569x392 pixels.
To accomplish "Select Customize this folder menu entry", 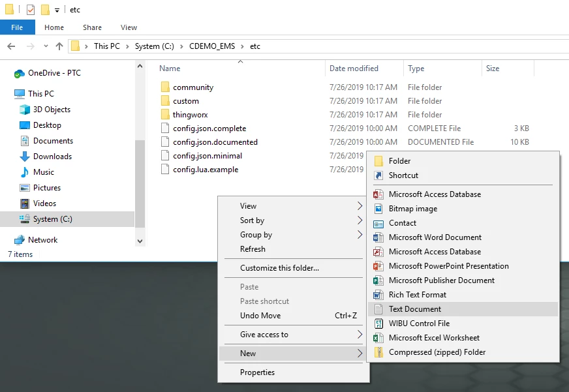I will [294, 268].
